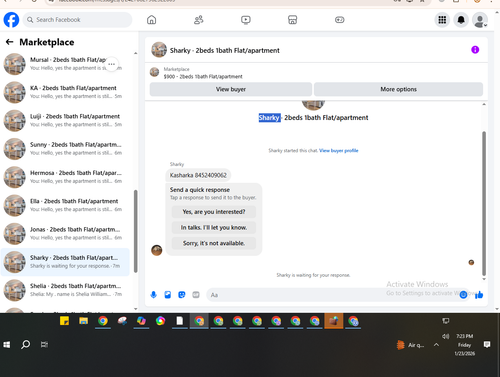Send a thumbs-up like
The height and width of the screenshot is (377, 500).
tap(479, 295)
